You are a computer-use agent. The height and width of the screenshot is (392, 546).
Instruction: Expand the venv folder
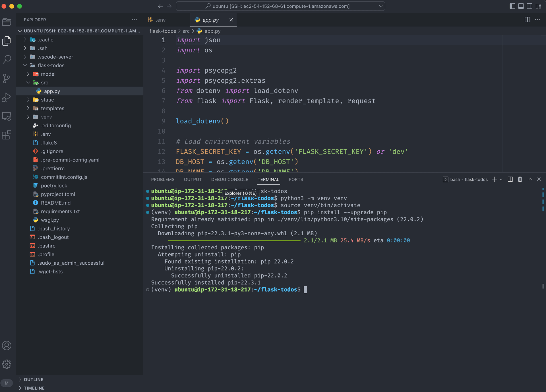coord(80,117)
